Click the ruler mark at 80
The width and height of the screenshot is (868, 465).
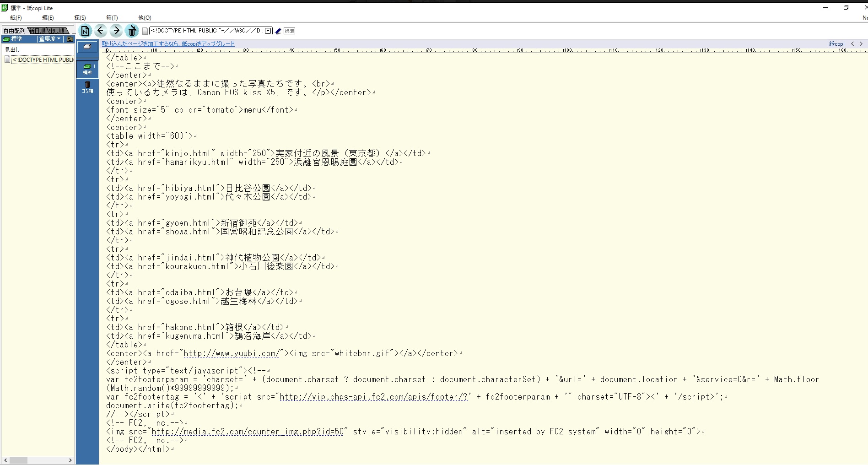pyautogui.click(x=474, y=50)
